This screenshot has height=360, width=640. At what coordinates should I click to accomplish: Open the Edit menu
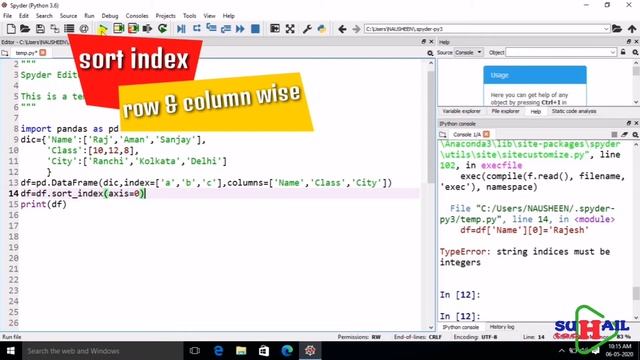(24, 16)
